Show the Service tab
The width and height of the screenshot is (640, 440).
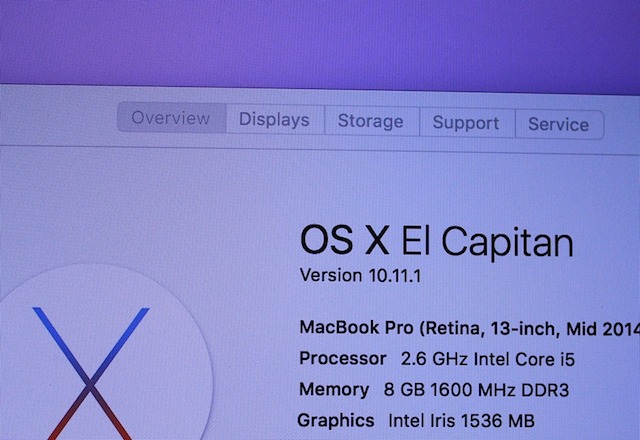559,124
